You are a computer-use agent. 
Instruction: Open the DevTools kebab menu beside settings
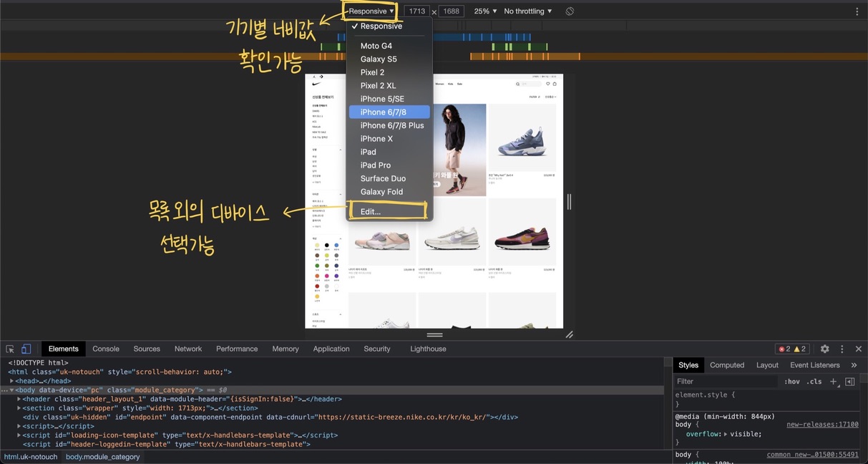coord(842,349)
